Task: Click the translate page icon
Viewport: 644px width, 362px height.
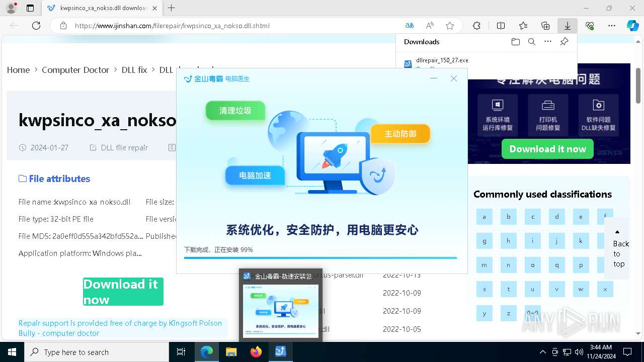Action: [410, 26]
